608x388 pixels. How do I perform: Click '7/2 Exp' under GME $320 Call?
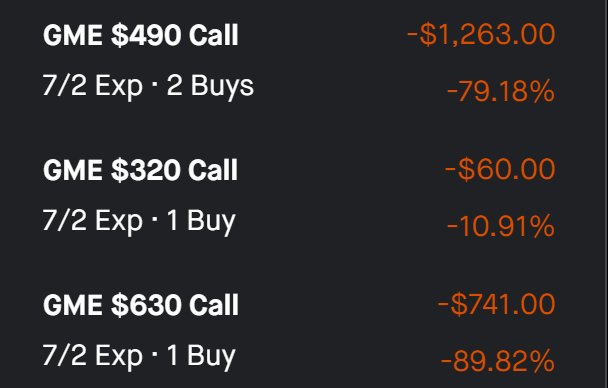[x=92, y=221]
